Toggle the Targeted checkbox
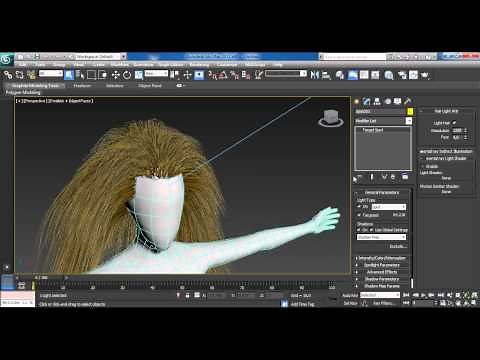Viewport: 480px width, 360px height. pyautogui.click(x=359, y=215)
